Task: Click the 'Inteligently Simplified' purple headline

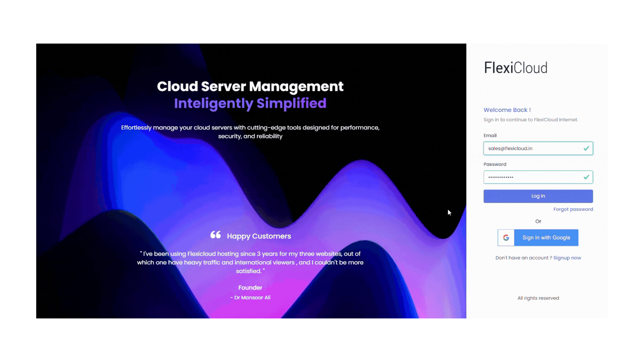Action: [250, 104]
